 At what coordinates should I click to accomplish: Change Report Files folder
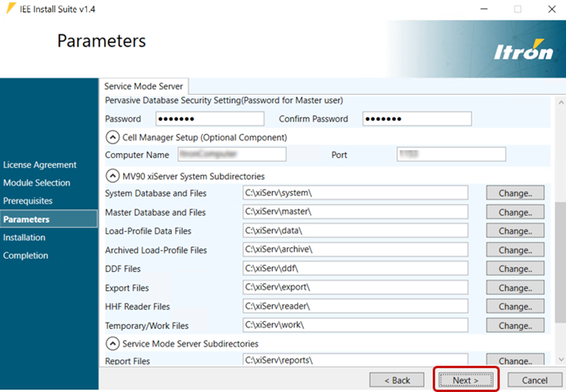point(515,360)
